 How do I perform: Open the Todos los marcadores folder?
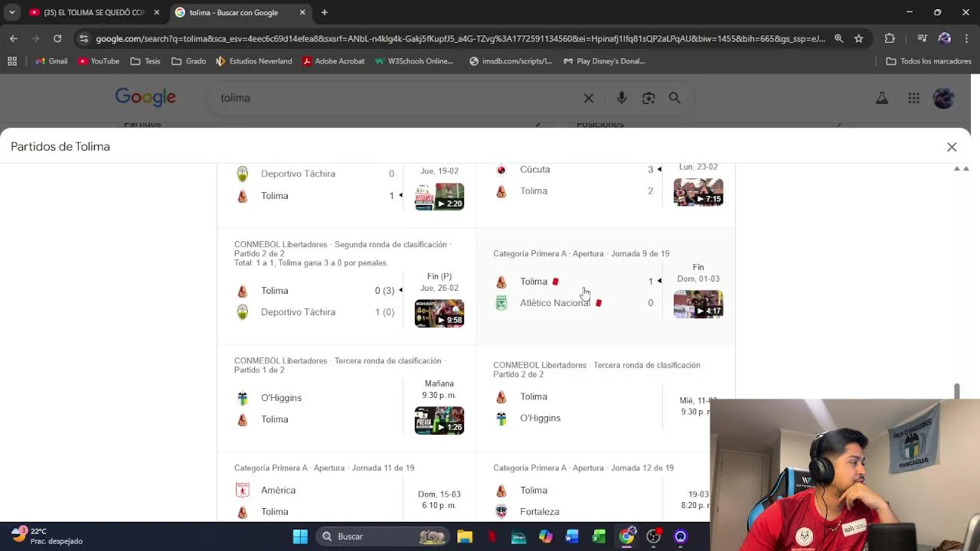[929, 61]
